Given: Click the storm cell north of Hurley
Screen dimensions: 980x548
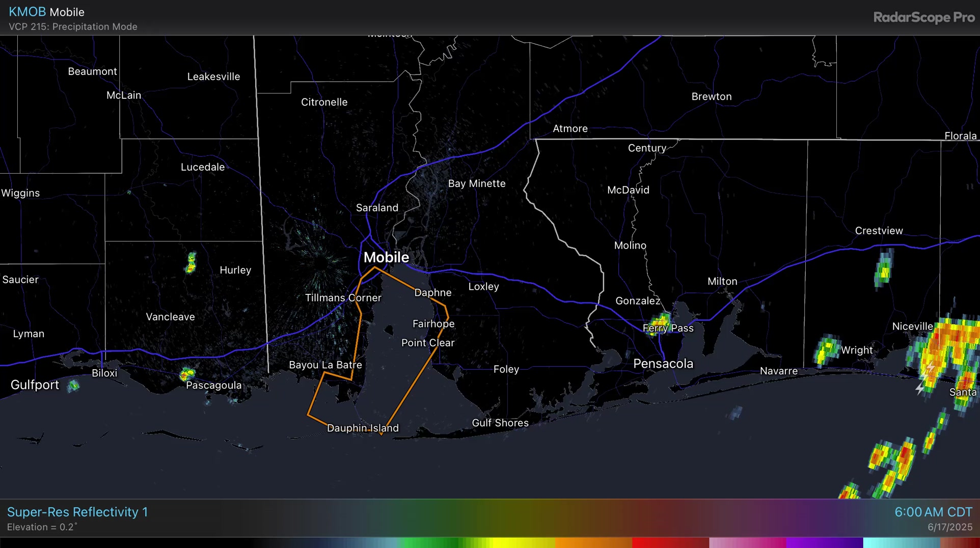Looking at the screenshot, I should (x=191, y=263).
